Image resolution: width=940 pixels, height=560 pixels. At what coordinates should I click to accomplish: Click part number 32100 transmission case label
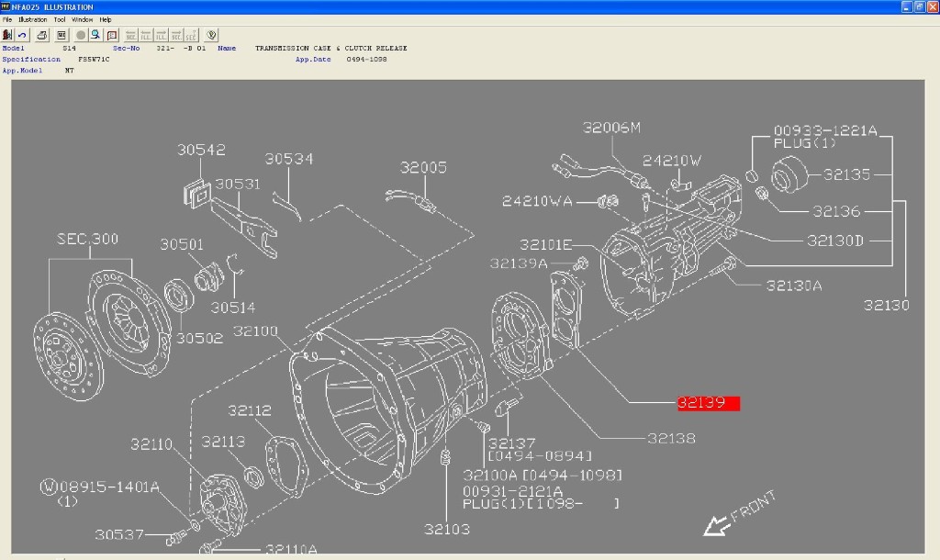click(255, 330)
